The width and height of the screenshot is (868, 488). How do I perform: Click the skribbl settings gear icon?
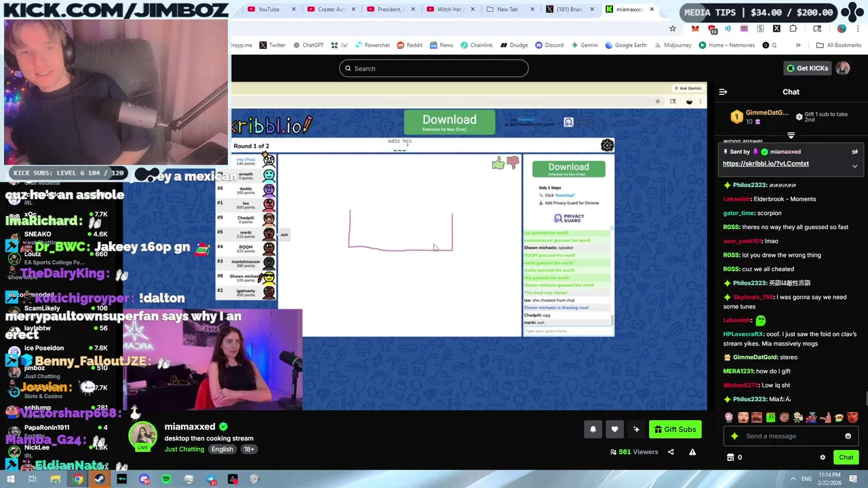point(607,145)
